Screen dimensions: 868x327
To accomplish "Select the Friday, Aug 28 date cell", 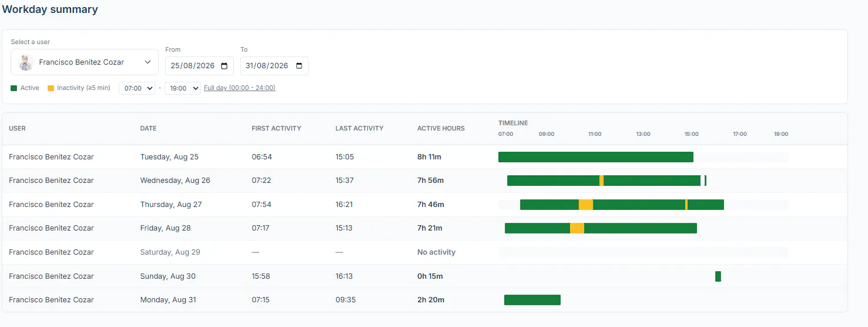I will [166, 228].
